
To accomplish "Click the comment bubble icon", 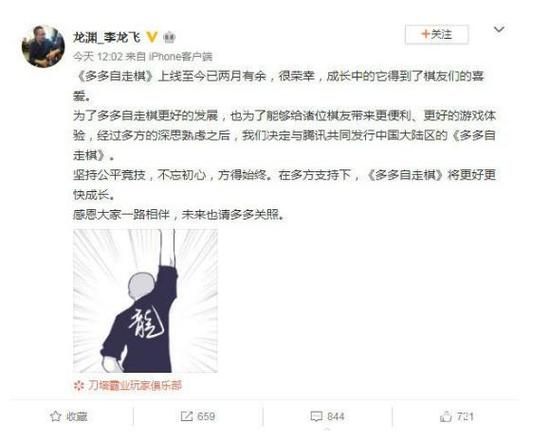I will point(316,416).
